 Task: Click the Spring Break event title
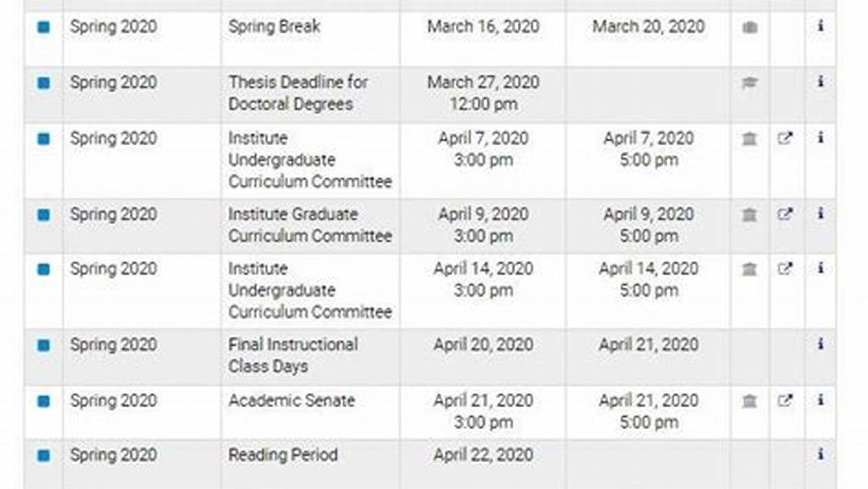tap(274, 27)
